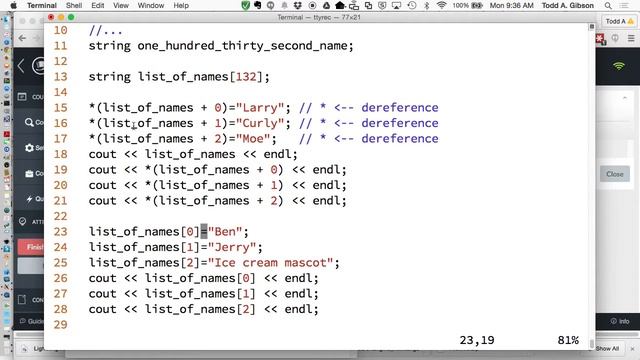Click the green shield menu bar icon
This screenshot has width=640, height=360.
[245, 5]
